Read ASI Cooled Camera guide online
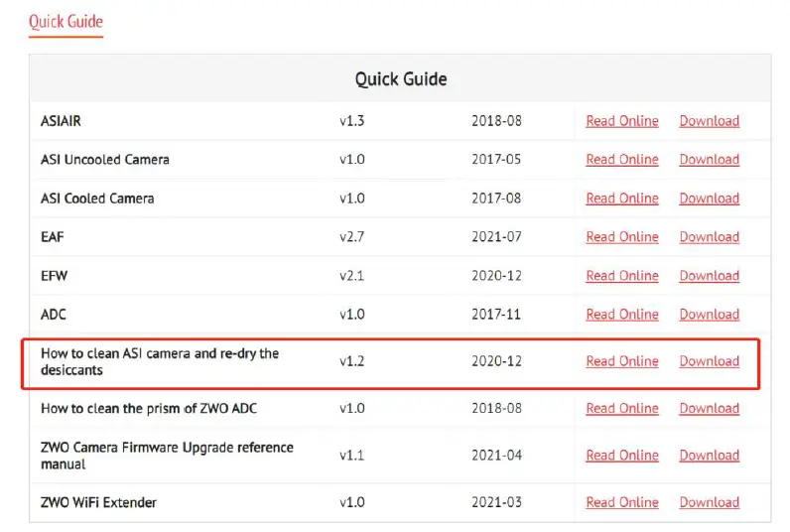This screenshot has height=532, width=790. [621, 199]
